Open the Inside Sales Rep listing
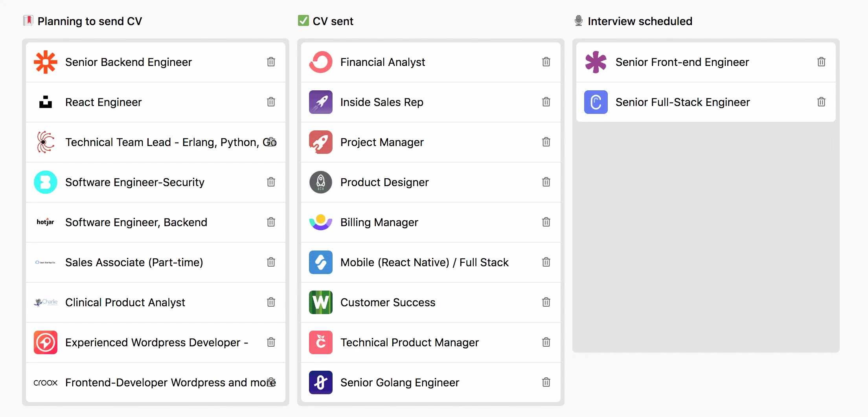Screen dimensions: 868x417 381,102
